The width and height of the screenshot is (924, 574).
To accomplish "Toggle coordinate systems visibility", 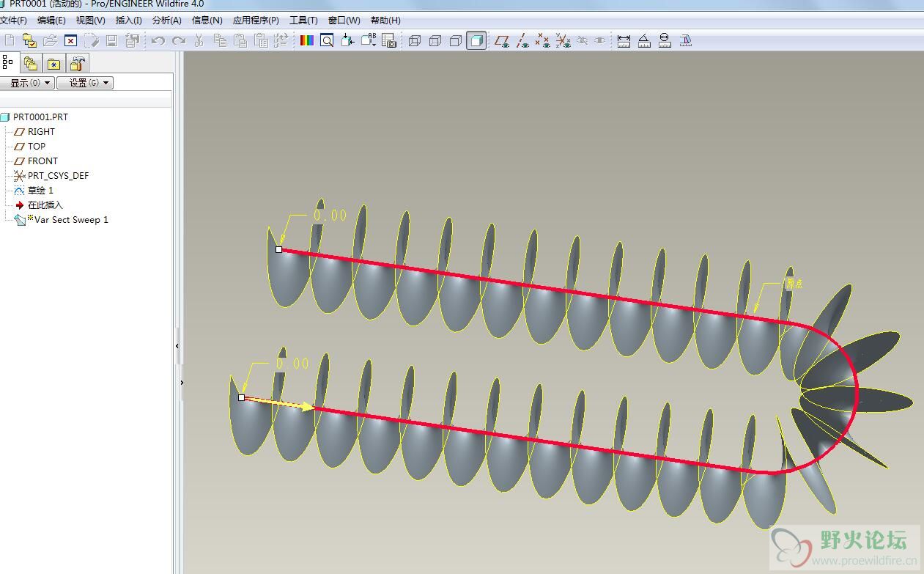I will point(563,40).
